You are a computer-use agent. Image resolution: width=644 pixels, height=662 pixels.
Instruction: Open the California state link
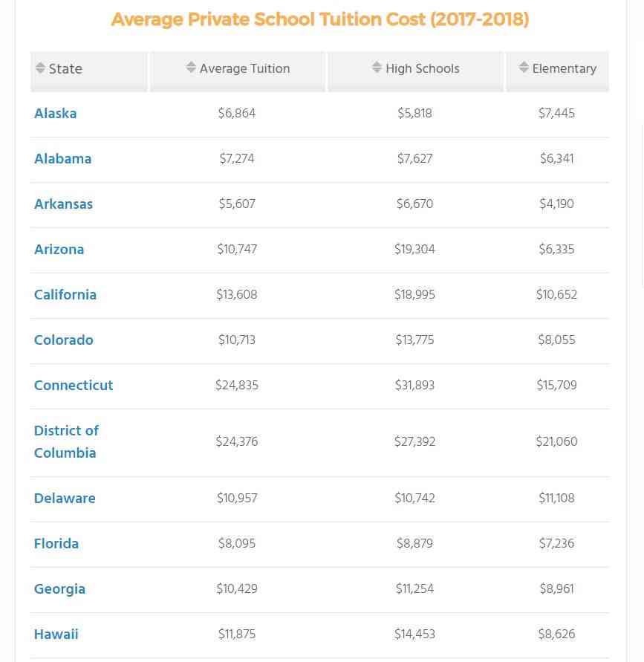click(65, 295)
